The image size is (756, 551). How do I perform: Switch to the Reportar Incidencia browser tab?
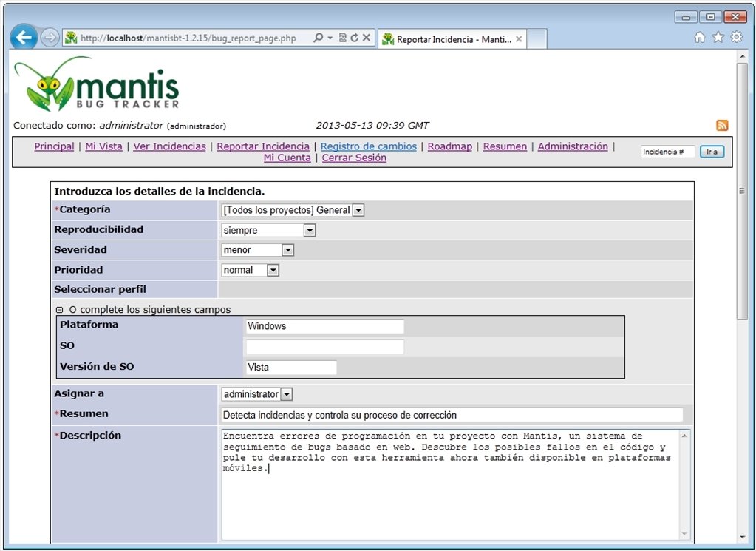[x=452, y=39]
